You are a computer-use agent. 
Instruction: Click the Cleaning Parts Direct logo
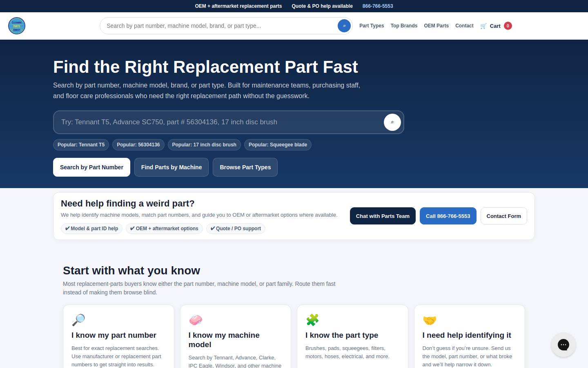coord(17,26)
